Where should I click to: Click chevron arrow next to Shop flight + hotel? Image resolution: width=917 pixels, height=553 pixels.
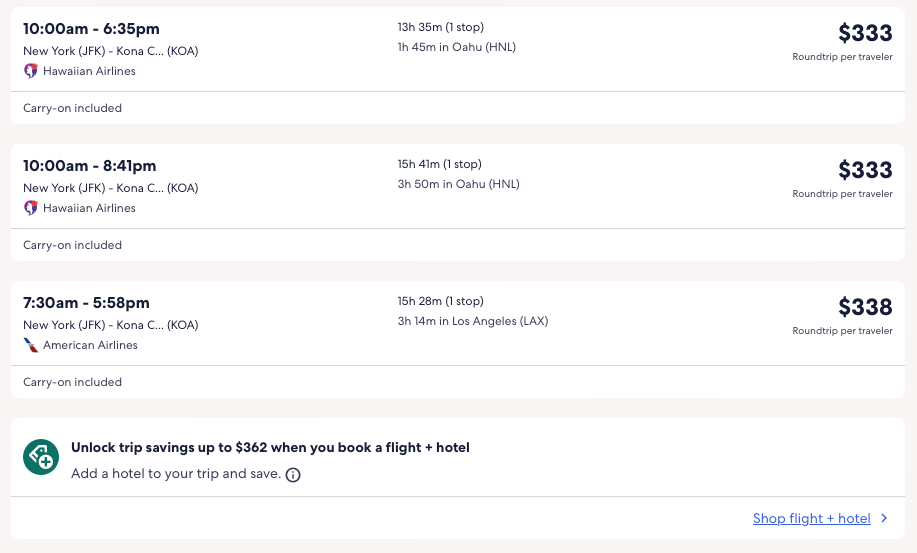pyautogui.click(x=883, y=518)
